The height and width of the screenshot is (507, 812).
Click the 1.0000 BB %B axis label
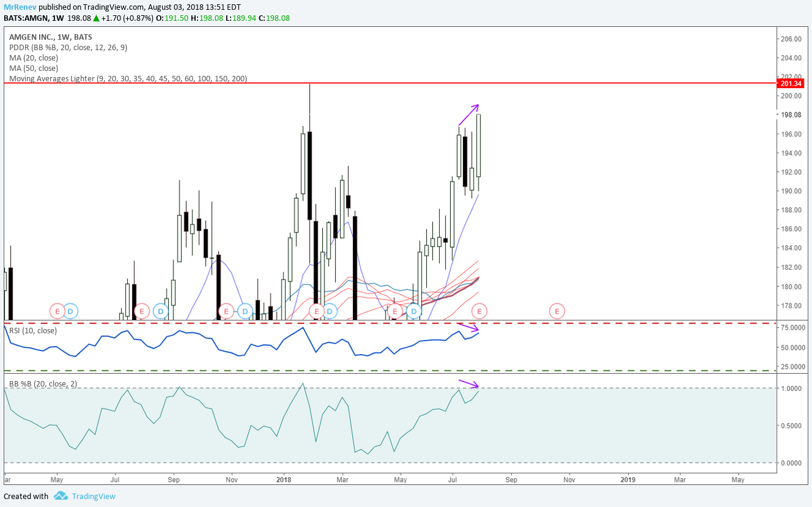coord(791,388)
